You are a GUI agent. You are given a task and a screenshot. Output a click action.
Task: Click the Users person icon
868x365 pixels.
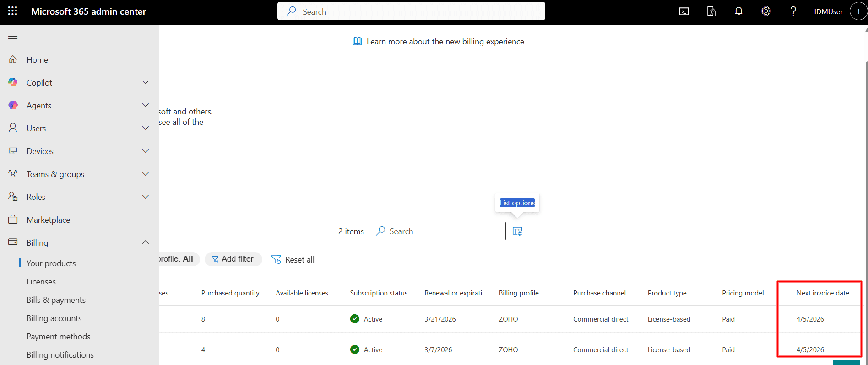click(x=13, y=128)
